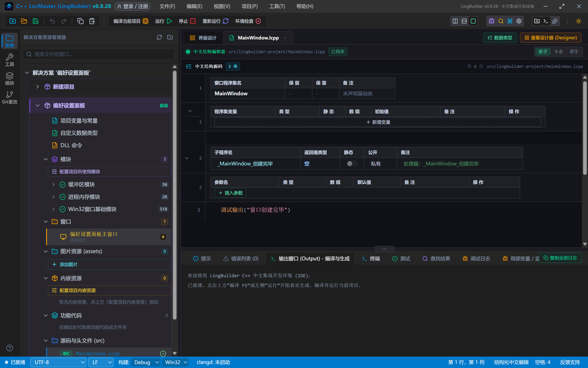Click the rerun refresh icon
This screenshot has height=368, width=588.
(226, 21)
